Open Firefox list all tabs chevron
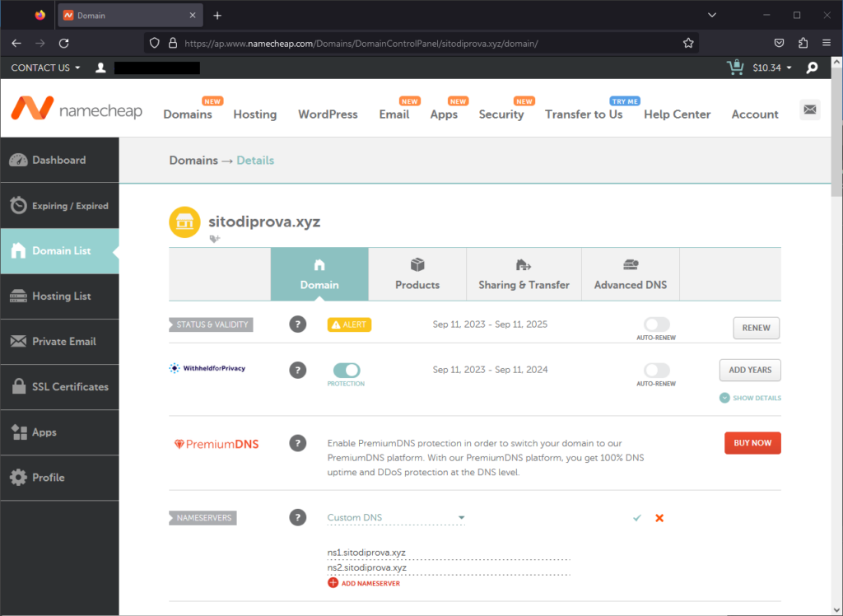The width and height of the screenshot is (843, 616). coord(712,15)
